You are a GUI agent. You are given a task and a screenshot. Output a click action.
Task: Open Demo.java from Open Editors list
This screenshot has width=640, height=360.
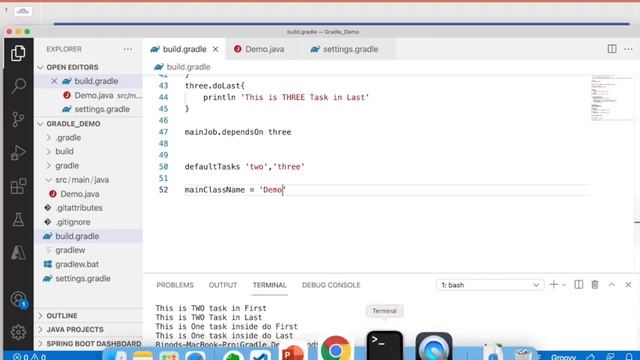[88, 96]
